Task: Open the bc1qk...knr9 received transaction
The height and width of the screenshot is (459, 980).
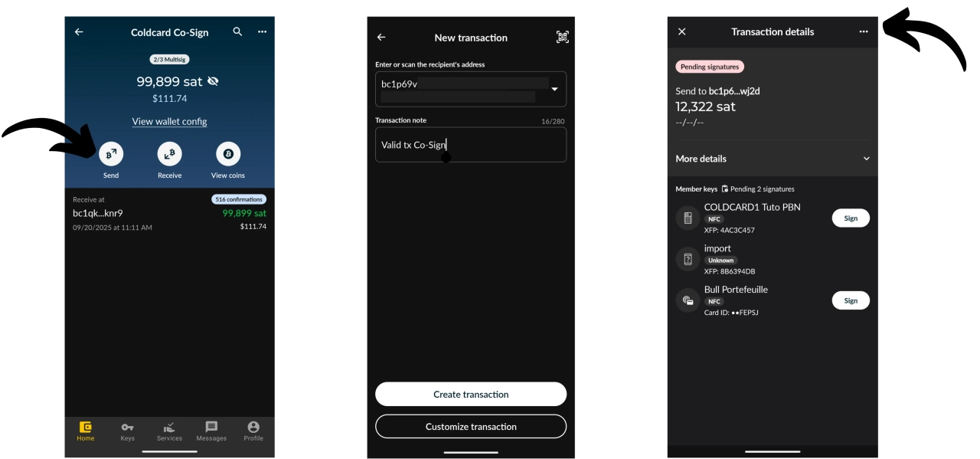Action: [169, 213]
